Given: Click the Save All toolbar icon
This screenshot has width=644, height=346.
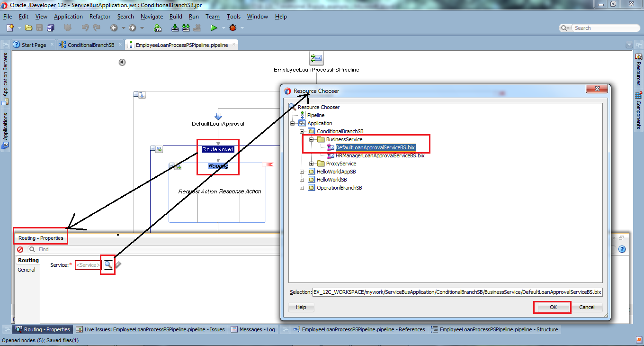Looking at the screenshot, I should pos(50,28).
